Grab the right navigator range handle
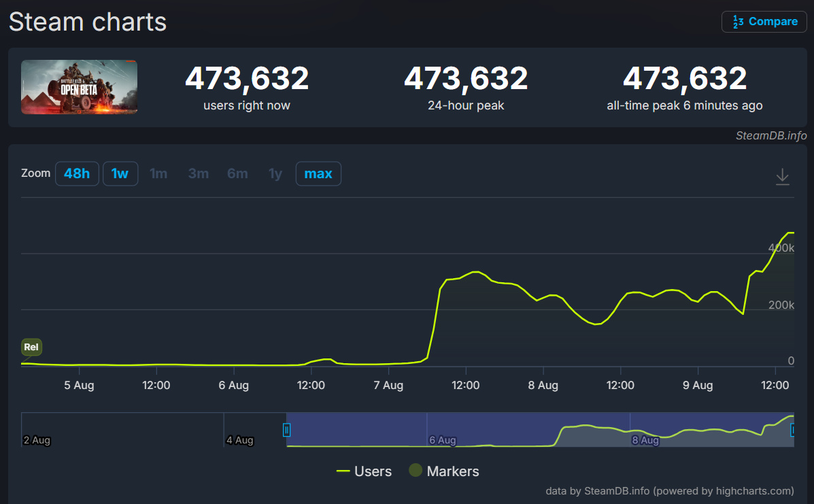The width and height of the screenshot is (814, 504). coord(792,430)
